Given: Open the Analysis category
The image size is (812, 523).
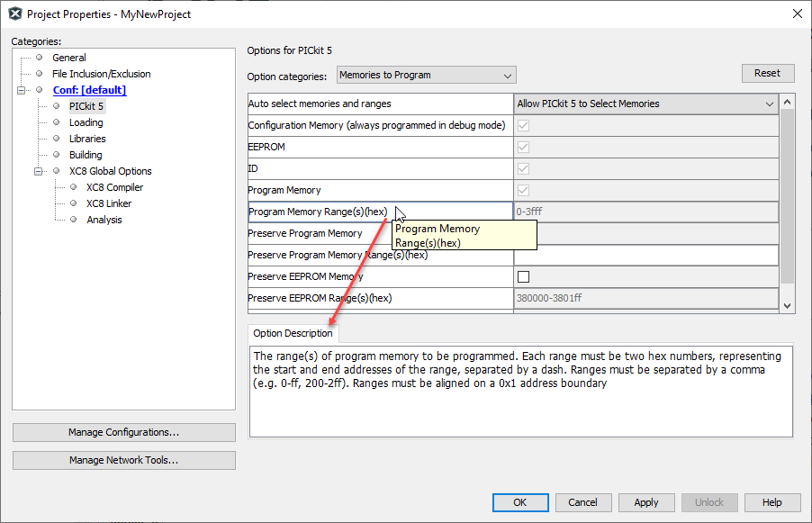Looking at the screenshot, I should click(x=104, y=220).
